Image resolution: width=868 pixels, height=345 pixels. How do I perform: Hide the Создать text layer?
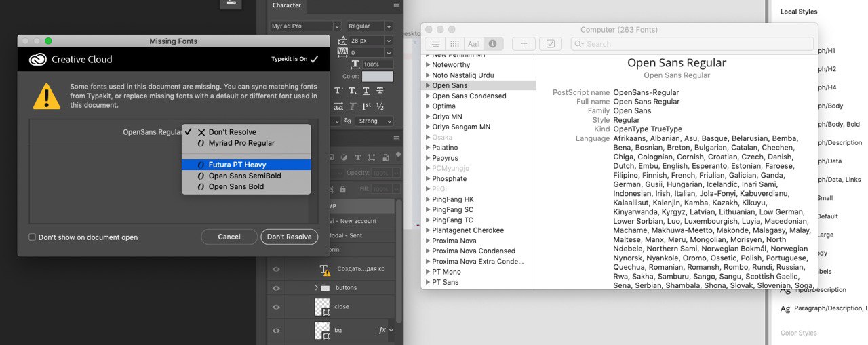coord(276,269)
